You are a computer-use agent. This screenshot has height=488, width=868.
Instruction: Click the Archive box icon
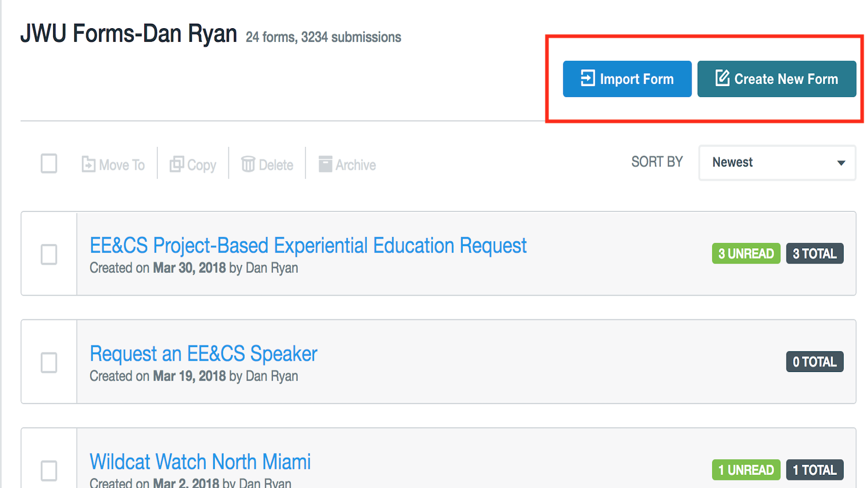coord(325,164)
